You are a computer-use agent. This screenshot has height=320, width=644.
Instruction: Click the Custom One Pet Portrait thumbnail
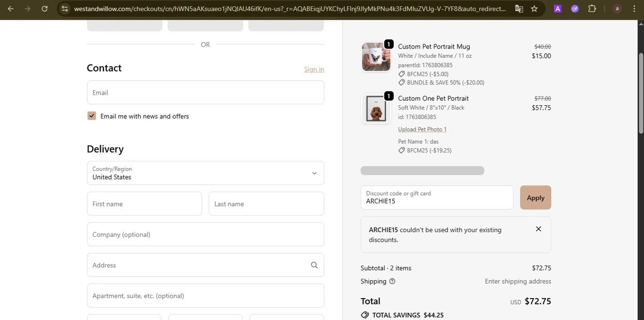click(376, 109)
